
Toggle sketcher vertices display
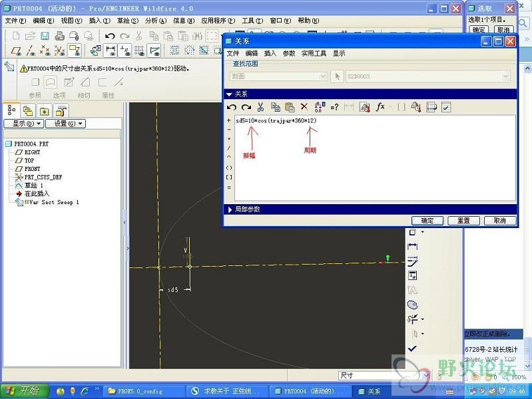click(x=154, y=51)
